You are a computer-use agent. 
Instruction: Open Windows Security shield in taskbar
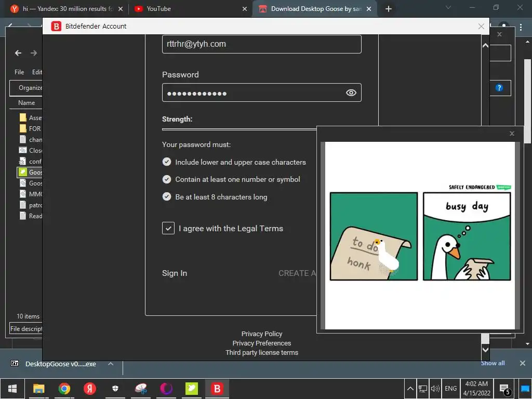click(115, 389)
